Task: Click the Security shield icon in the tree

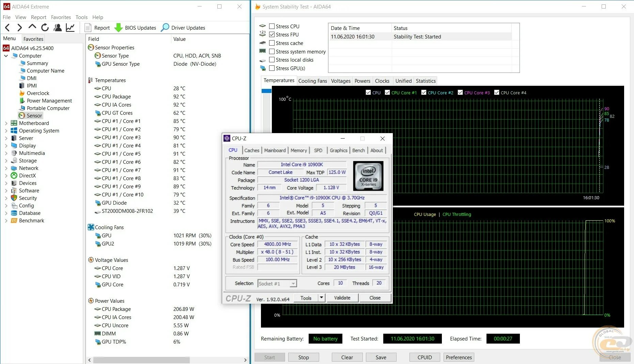Action: click(14, 198)
